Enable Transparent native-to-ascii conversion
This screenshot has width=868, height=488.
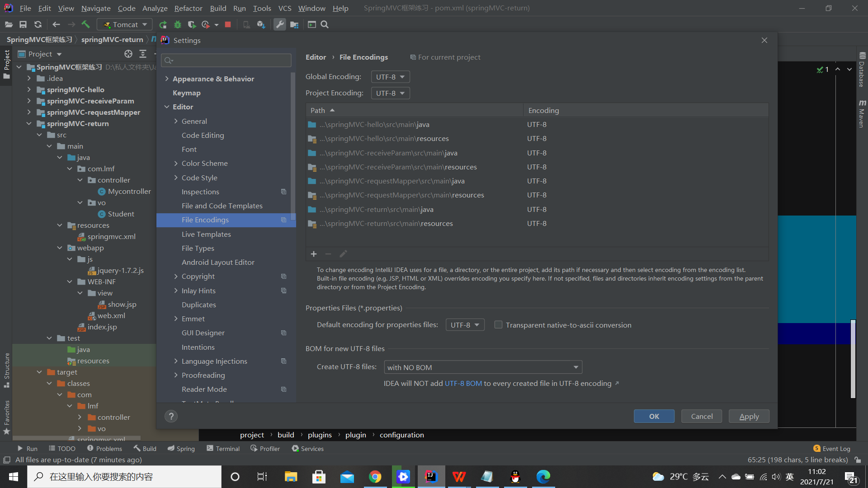coord(498,325)
